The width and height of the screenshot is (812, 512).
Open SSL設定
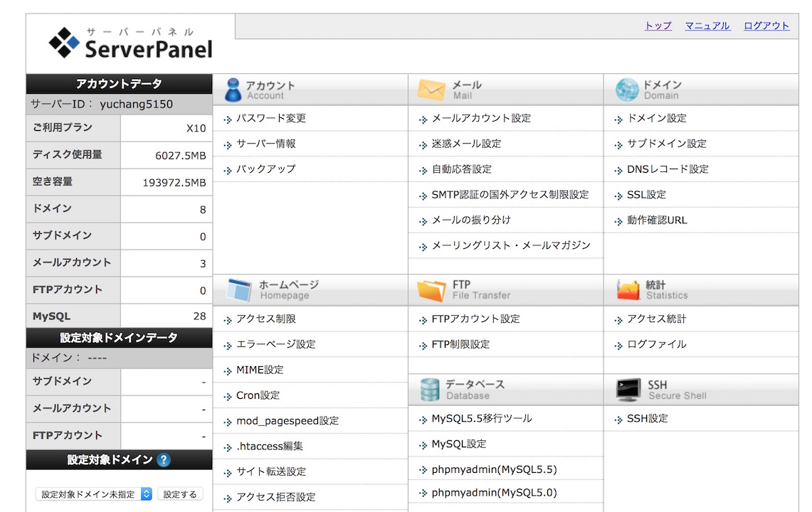tap(646, 195)
